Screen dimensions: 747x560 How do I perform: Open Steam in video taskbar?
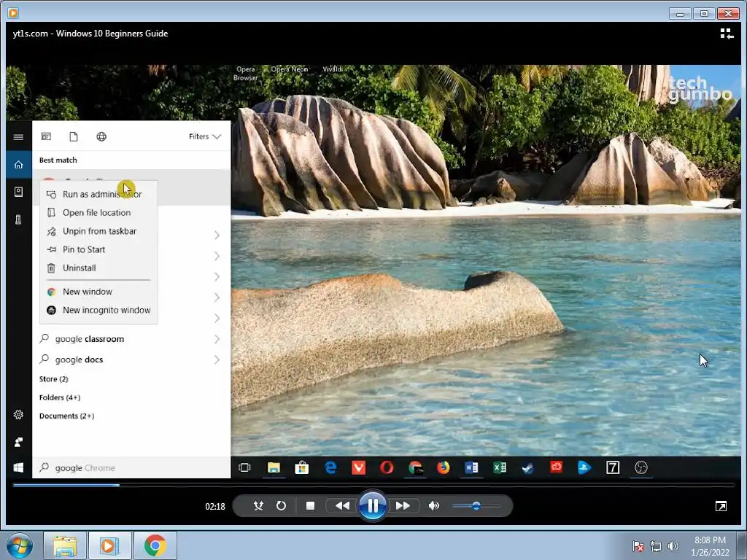pos(528,467)
